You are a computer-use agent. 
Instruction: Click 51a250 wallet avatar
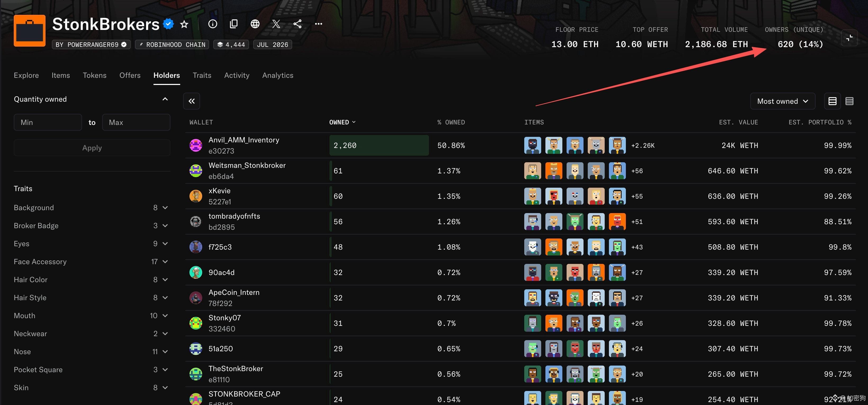coord(196,349)
